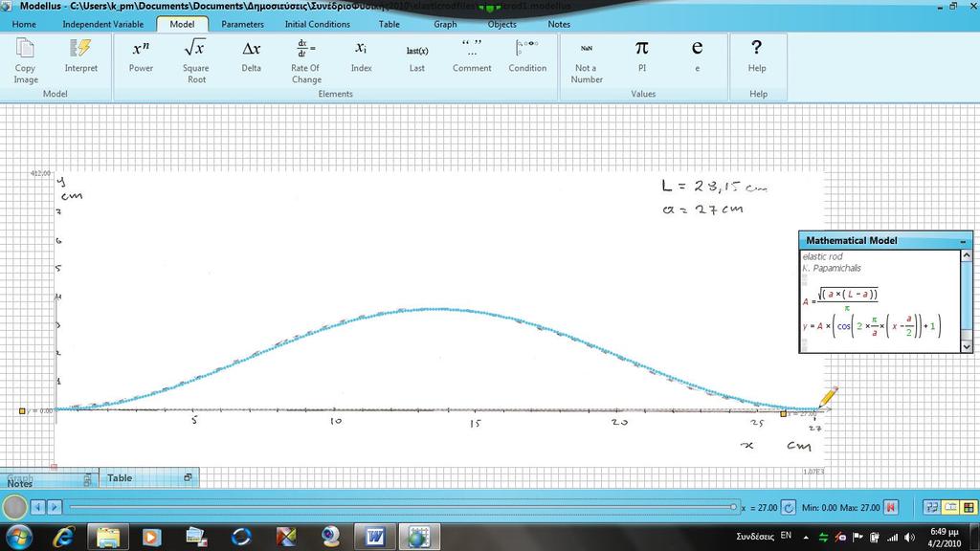Open Windows Explorer from the taskbar
Image resolution: width=980 pixels, height=551 pixels.
[x=107, y=537]
